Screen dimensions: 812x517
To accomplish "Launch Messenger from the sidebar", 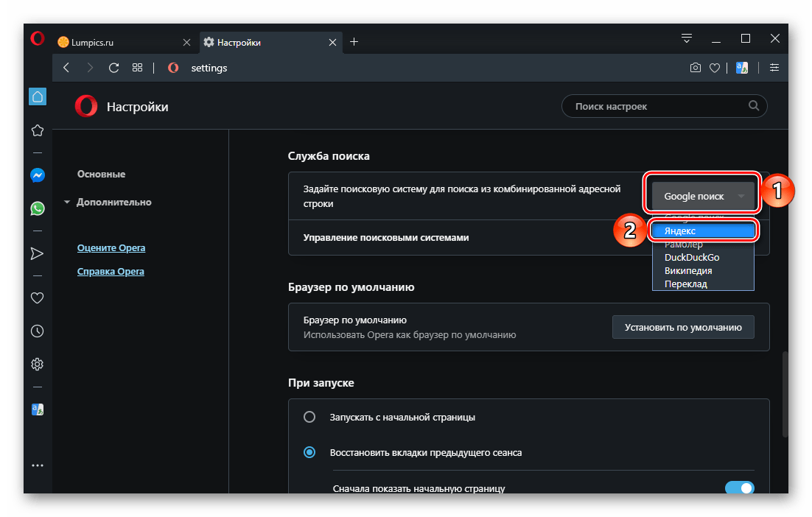I will click(x=38, y=175).
